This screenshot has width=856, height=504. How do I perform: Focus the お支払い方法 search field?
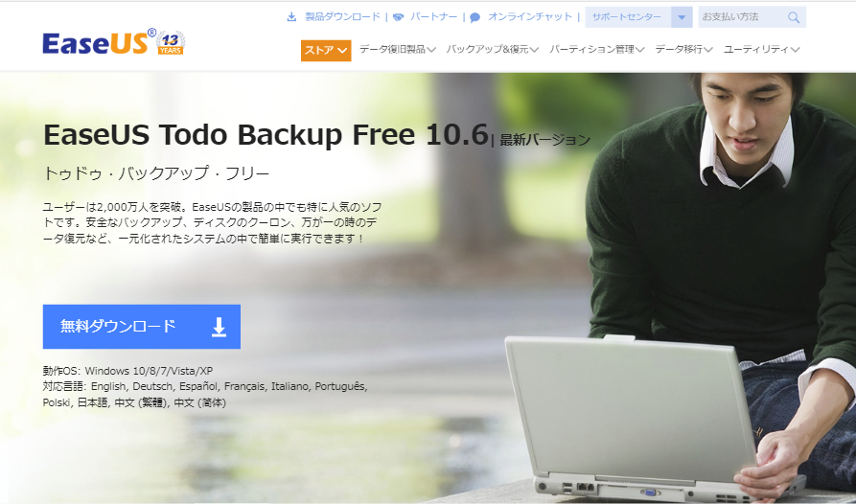tap(743, 17)
